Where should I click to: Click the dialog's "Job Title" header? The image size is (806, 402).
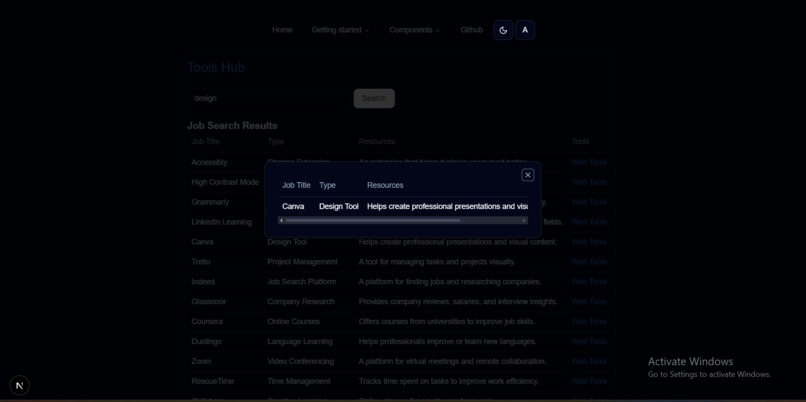pyautogui.click(x=296, y=185)
